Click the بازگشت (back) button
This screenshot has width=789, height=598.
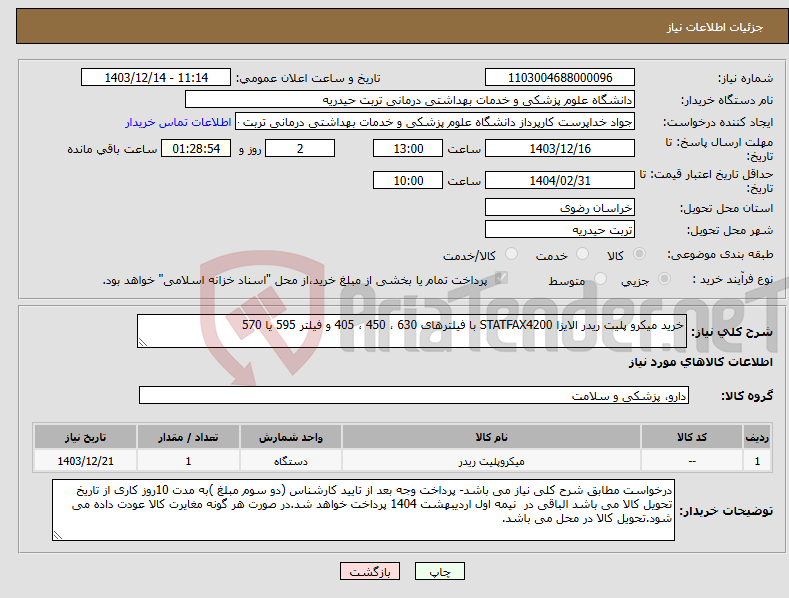coord(370,571)
